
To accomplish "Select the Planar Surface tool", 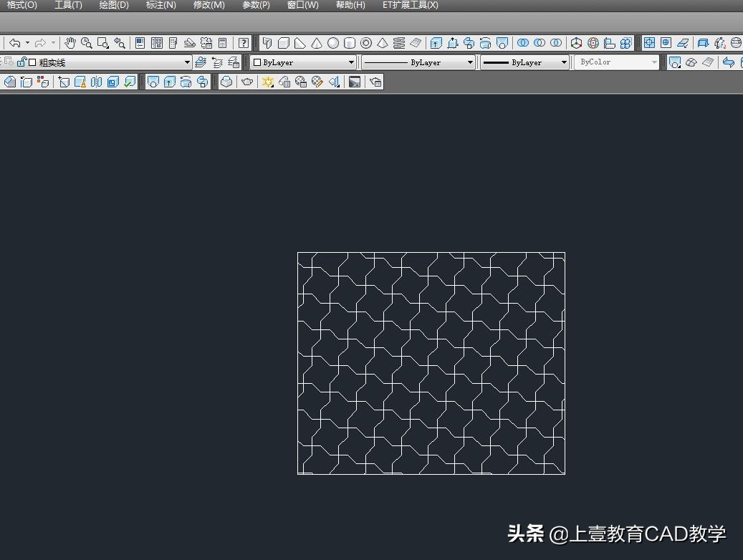I will [416, 43].
